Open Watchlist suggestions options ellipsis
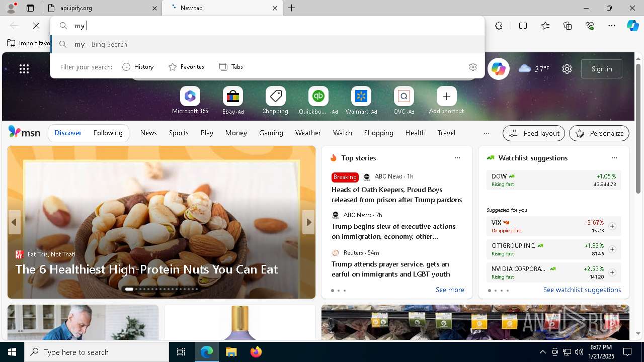Viewport: 644px width, 362px height. [x=614, y=158]
